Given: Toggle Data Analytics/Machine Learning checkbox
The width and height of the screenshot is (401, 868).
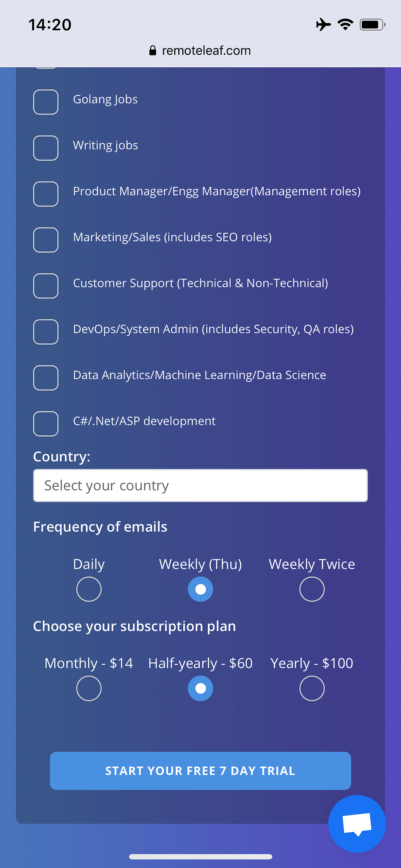Looking at the screenshot, I should point(46,378).
